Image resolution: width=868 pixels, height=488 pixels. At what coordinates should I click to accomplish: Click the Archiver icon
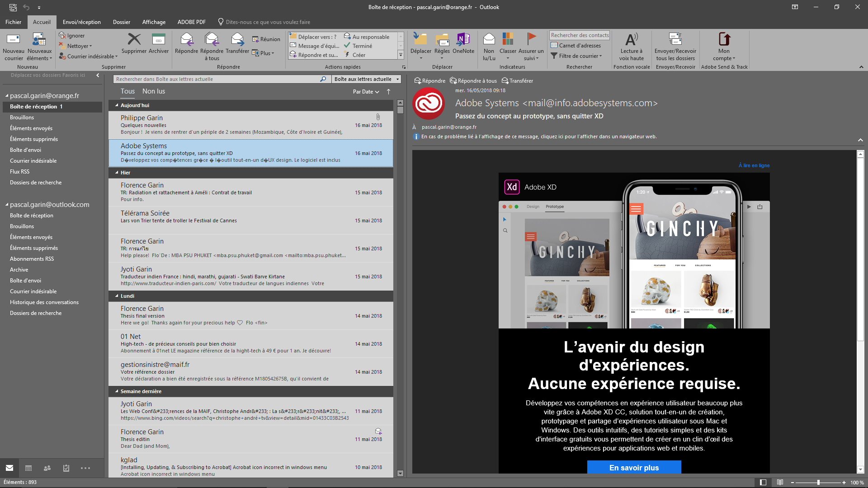pos(159,39)
